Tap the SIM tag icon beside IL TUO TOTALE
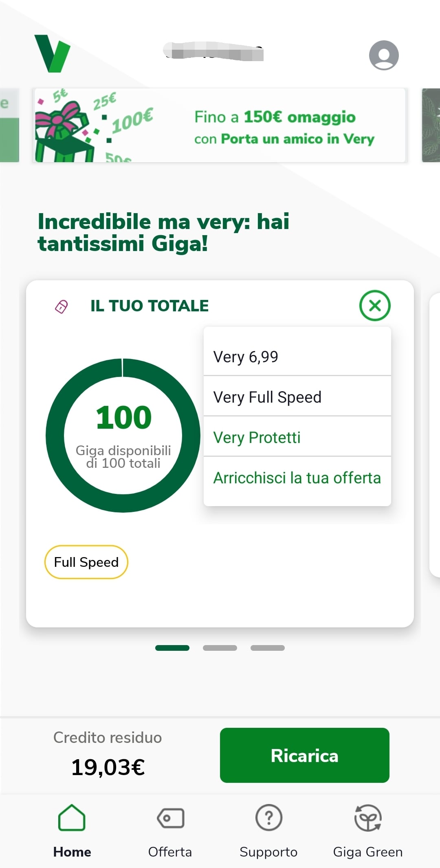Image resolution: width=440 pixels, height=868 pixels. pyautogui.click(x=62, y=306)
